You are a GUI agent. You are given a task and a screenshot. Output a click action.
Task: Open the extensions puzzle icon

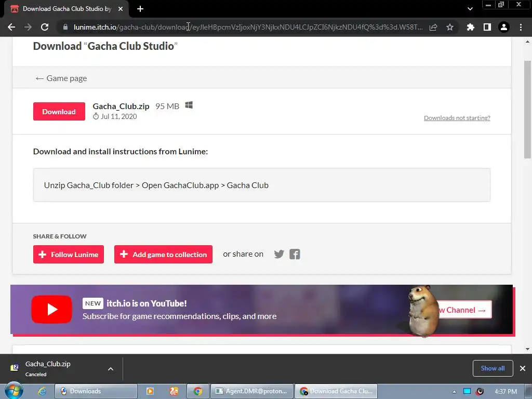pyautogui.click(x=471, y=27)
